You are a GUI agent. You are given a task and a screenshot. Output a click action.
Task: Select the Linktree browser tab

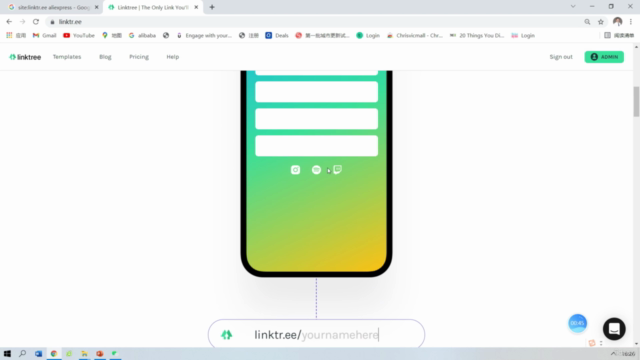coord(153,7)
